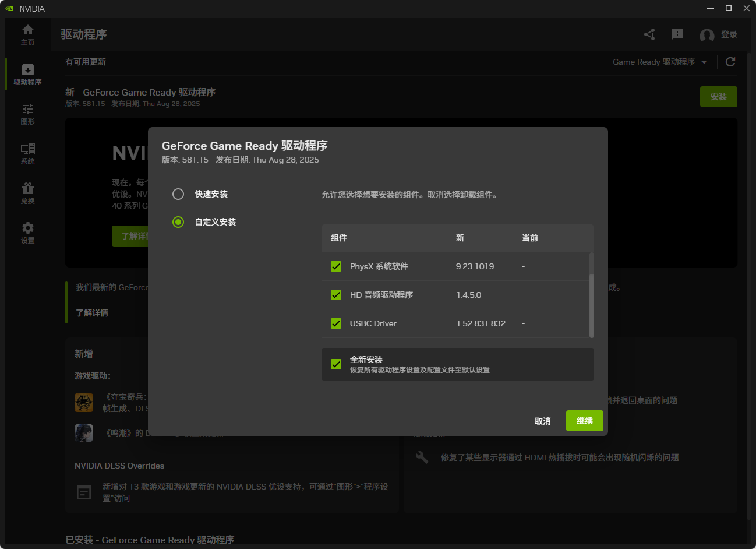Click the share icon in the top bar
The image size is (756, 549).
click(649, 34)
